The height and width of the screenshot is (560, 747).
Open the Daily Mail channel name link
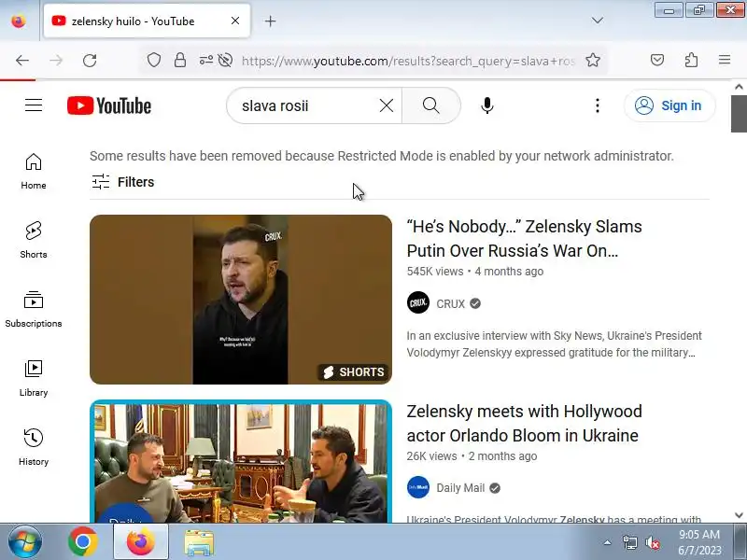coord(460,488)
